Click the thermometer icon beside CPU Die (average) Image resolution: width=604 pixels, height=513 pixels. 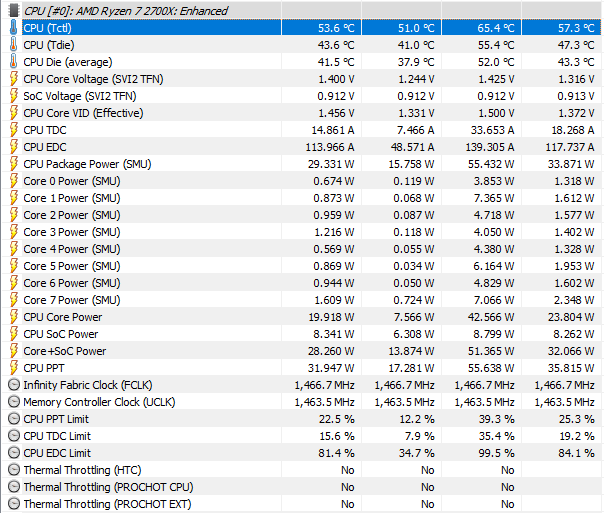[x=13, y=62]
